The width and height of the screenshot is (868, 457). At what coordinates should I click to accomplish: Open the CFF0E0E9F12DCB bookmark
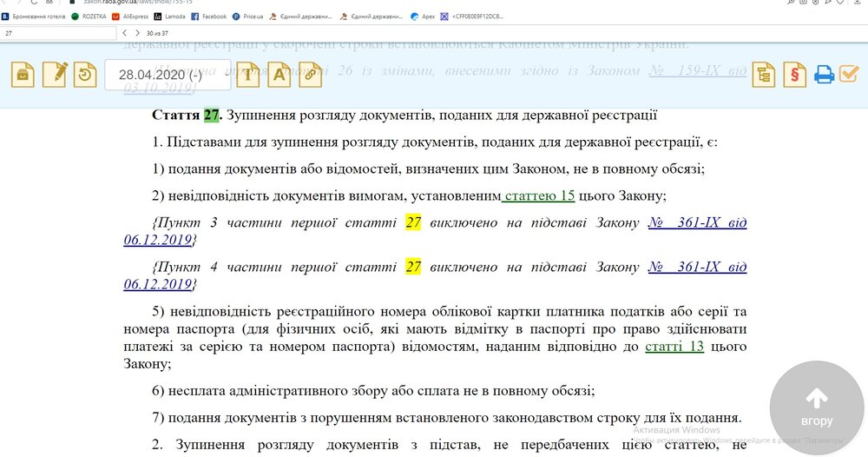(x=471, y=17)
